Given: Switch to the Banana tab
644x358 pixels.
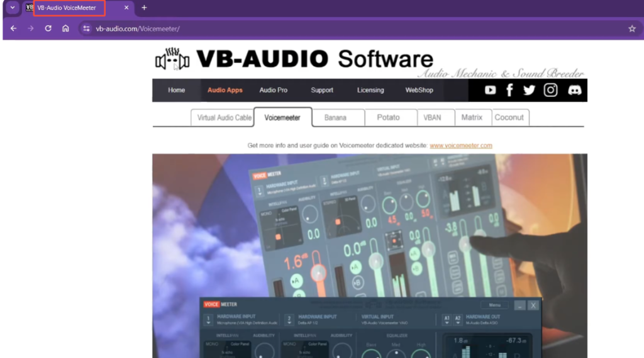Looking at the screenshot, I should coord(338,118).
